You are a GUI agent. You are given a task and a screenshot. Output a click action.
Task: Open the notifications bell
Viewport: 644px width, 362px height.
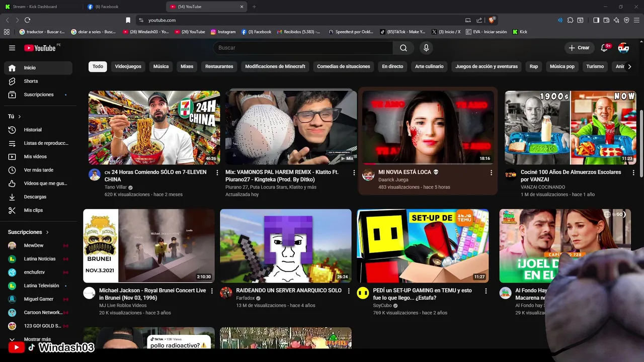point(605,48)
